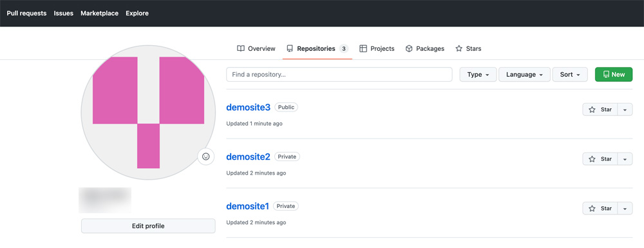This screenshot has width=644, height=248.
Task: Open the demosite1 repository
Action: (x=248, y=206)
